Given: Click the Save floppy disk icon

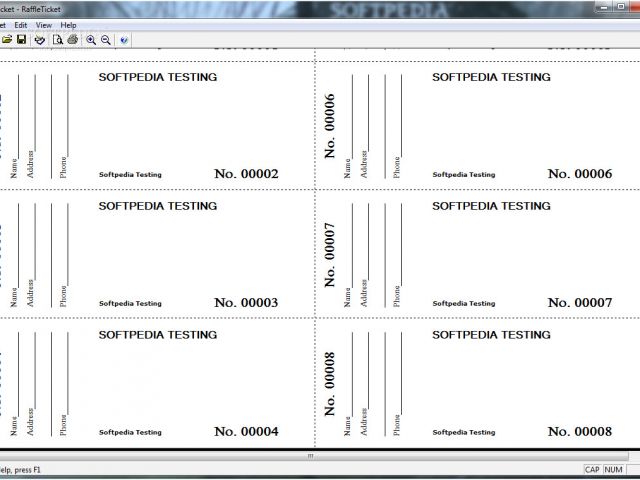Looking at the screenshot, I should coord(21,40).
